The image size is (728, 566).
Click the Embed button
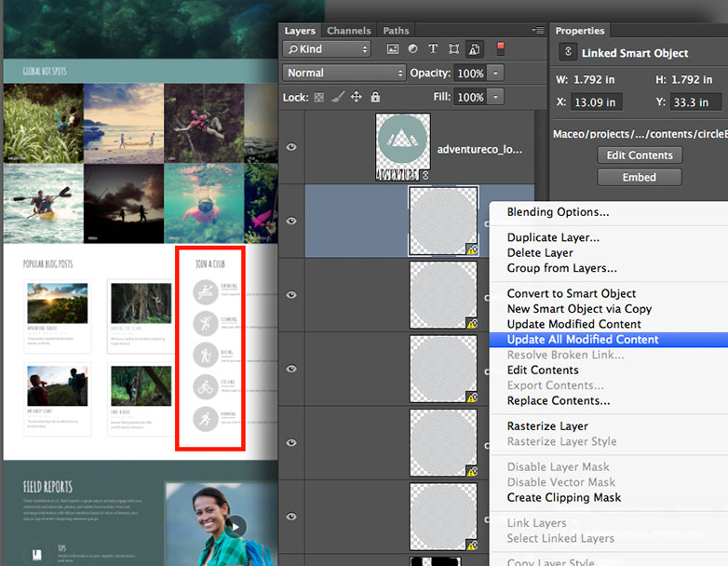click(x=640, y=178)
